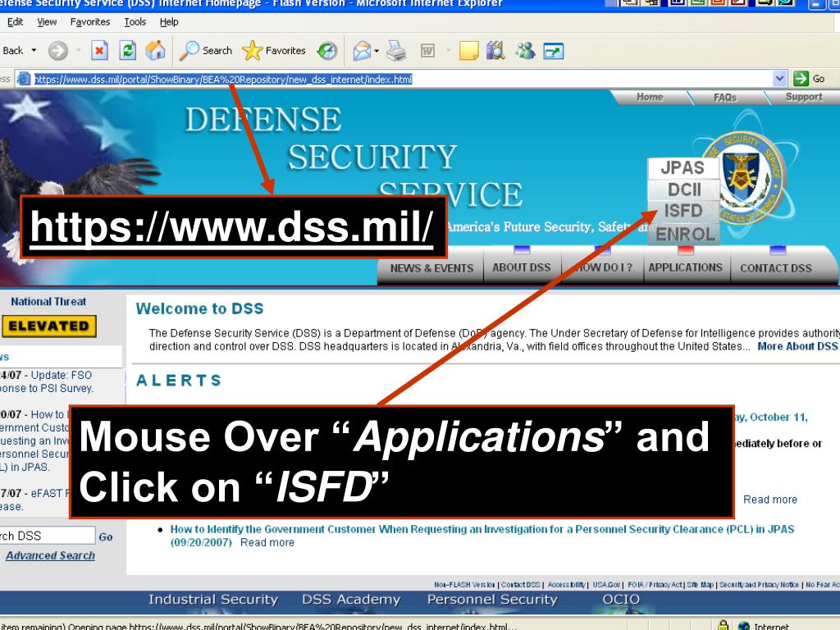The width and height of the screenshot is (840, 630).
Task: Open the Help menu
Action: click(x=169, y=22)
